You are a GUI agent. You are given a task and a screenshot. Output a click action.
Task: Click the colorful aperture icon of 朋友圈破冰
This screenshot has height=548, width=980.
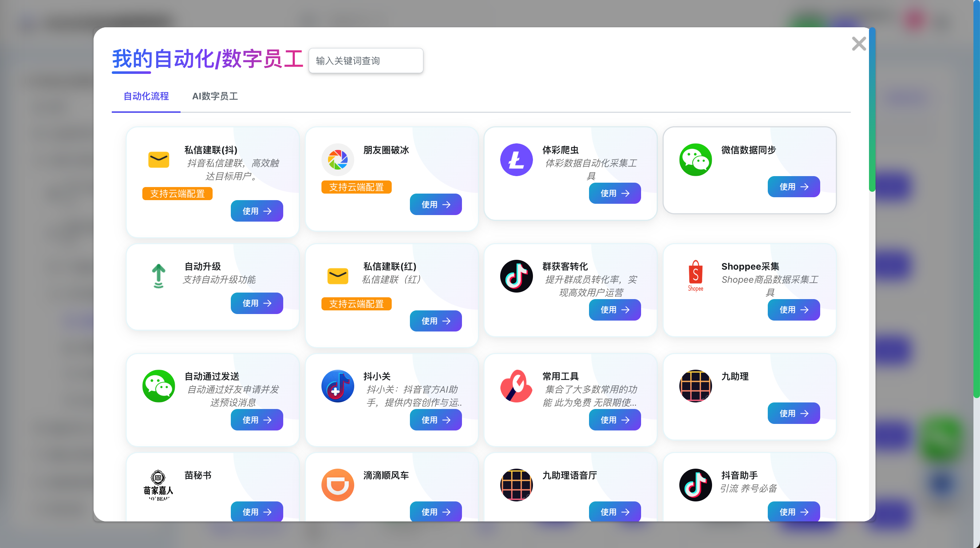click(x=337, y=160)
